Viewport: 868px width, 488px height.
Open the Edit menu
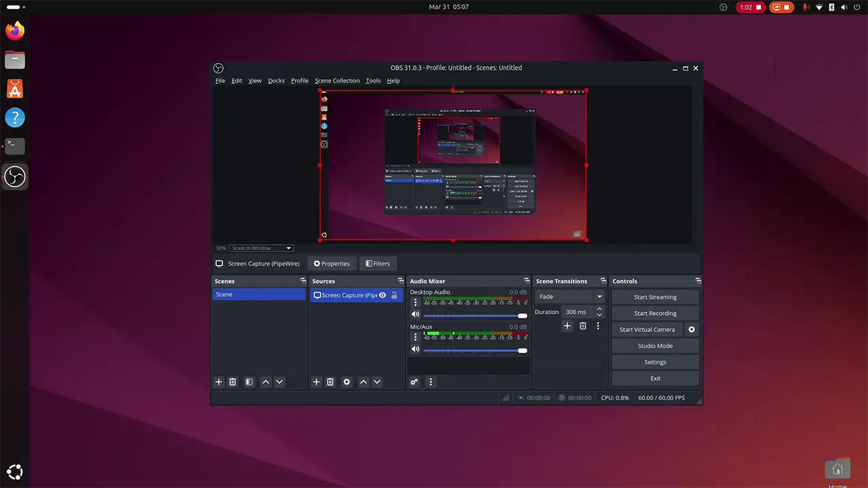click(x=237, y=81)
